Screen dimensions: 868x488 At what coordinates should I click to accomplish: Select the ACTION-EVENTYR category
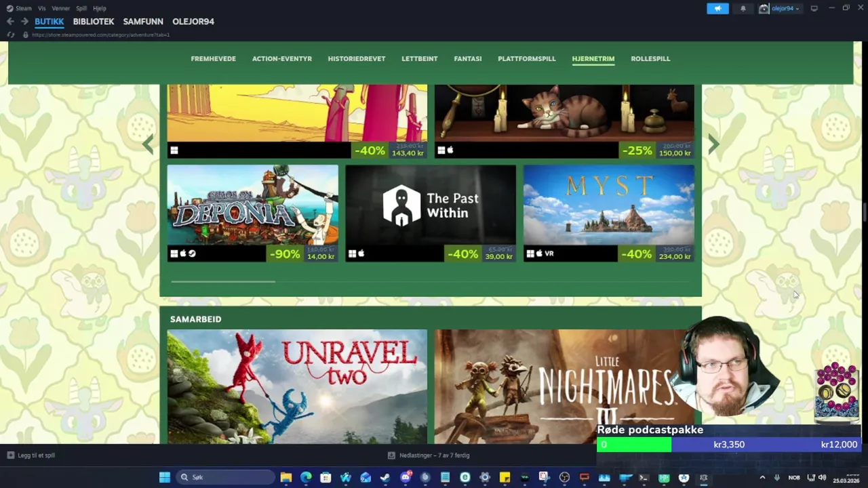(282, 59)
